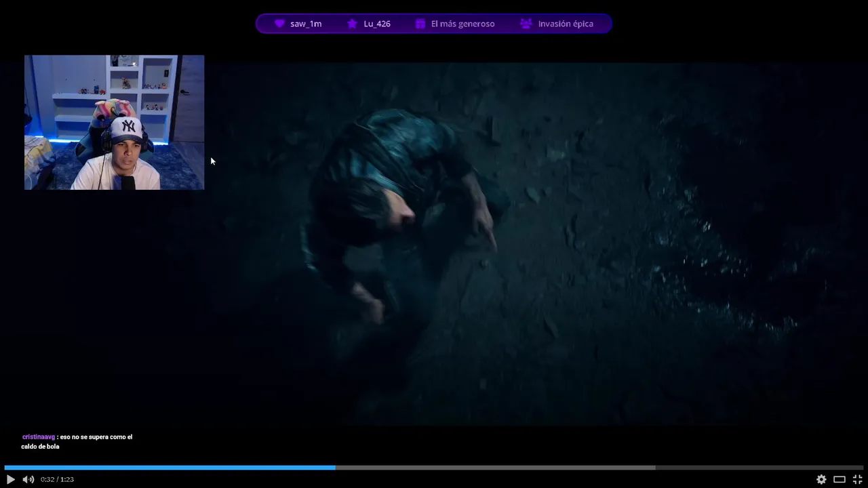Switch to theater mode rectangle icon
Image resolution: width=868 pixels, height=488 pixels.
click(840, 479)
